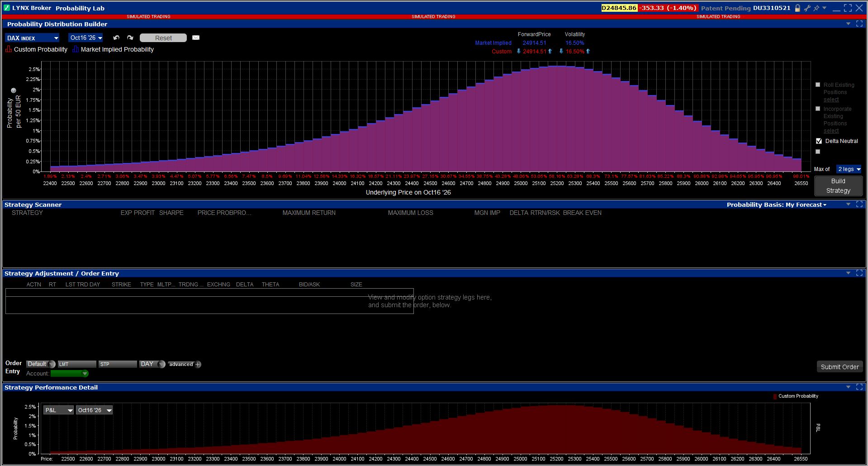This screenshot has height=466, width=868.
Task: Click the pin icon in title bar
Action: coord(816,8)
